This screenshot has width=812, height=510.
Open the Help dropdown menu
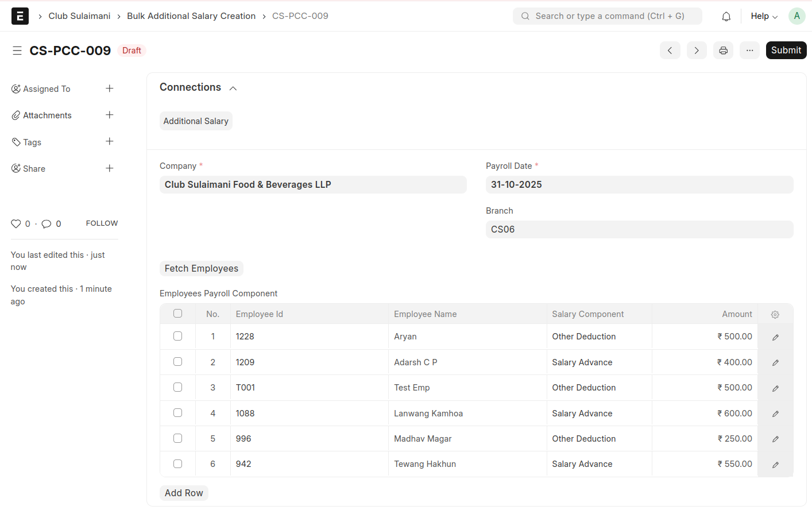click(764, 16)
